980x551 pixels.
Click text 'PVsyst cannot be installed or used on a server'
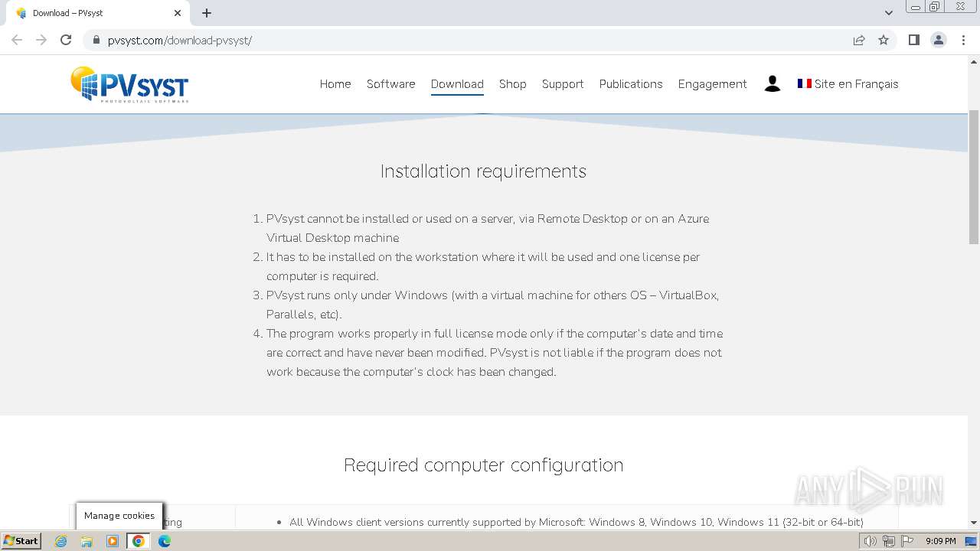(x=390, y=219)
